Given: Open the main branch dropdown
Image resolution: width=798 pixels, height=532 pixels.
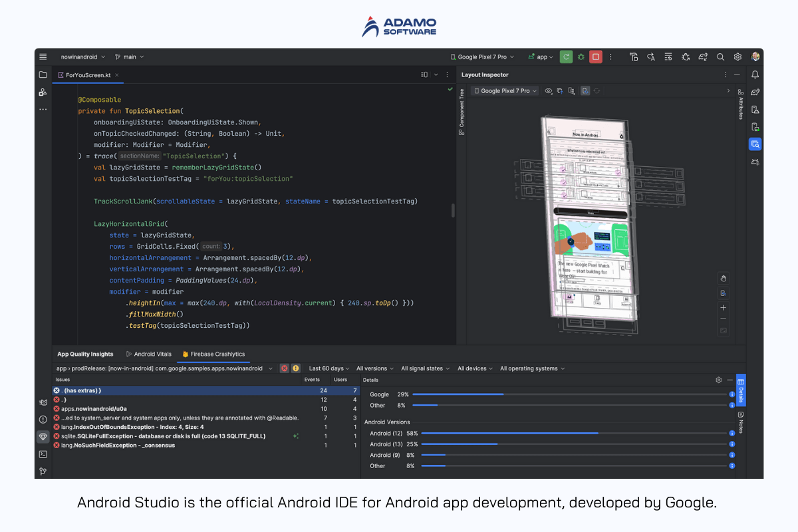Looking at the screenshot, I should [x=130, y=57].
